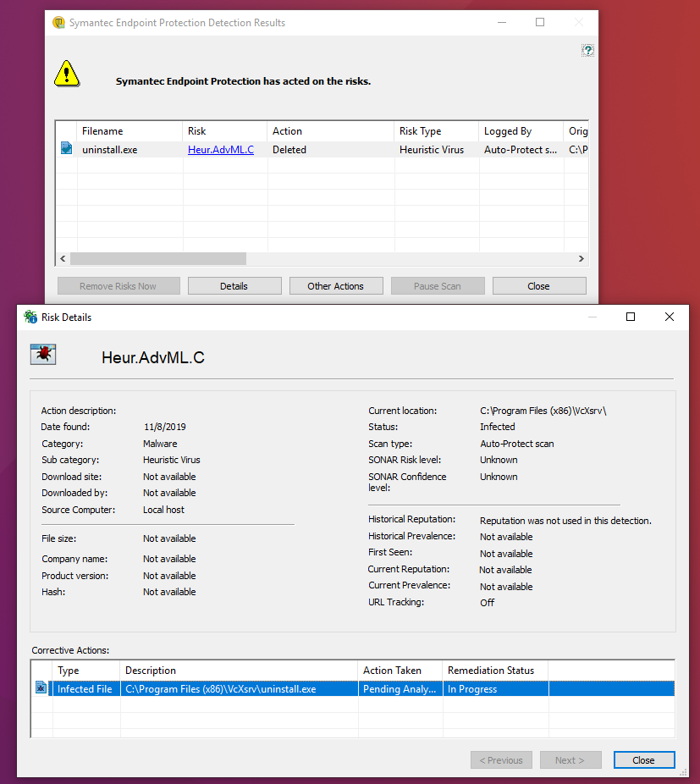Click the file icon beside uninstall.exe row
Viewport: 700px width, 784px height.
[66, 148]
